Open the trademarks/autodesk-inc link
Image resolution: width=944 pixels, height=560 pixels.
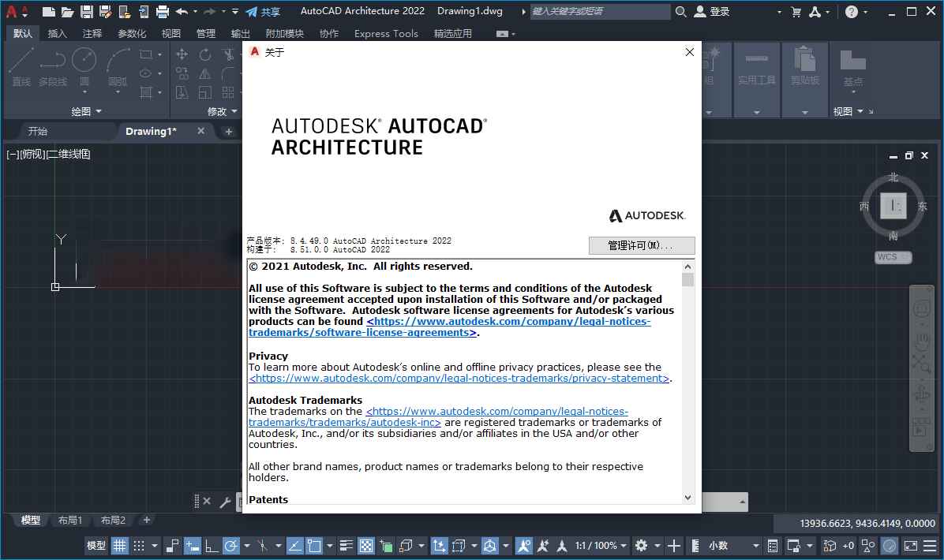(x=438, y=416)
